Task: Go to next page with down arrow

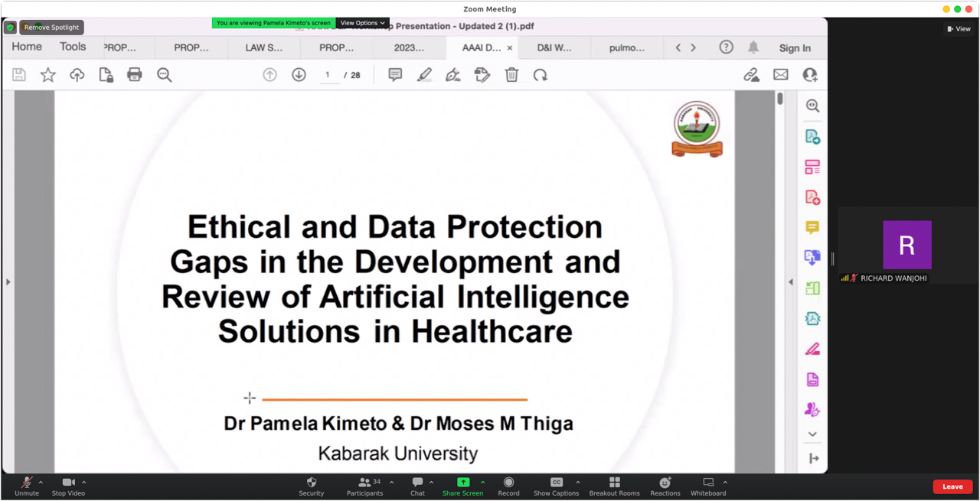Action: pyautogui.click(x=299, y=75)
